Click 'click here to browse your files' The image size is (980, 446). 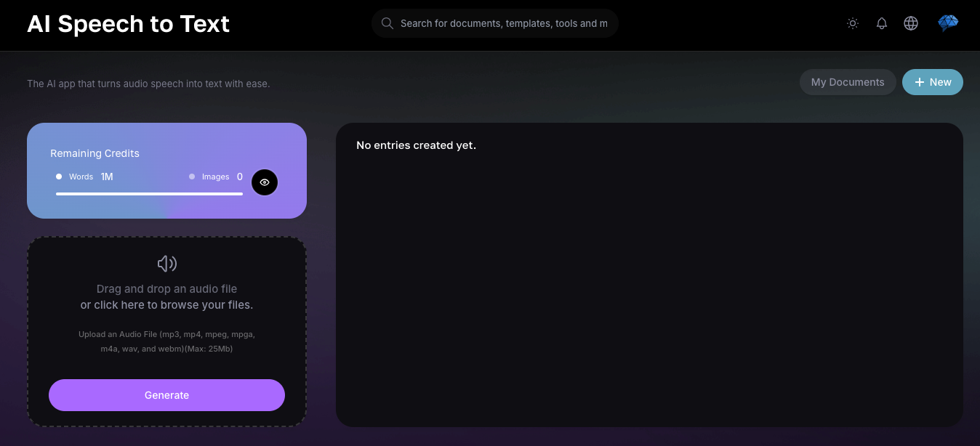pyautogui.click(x=173, y=305)
